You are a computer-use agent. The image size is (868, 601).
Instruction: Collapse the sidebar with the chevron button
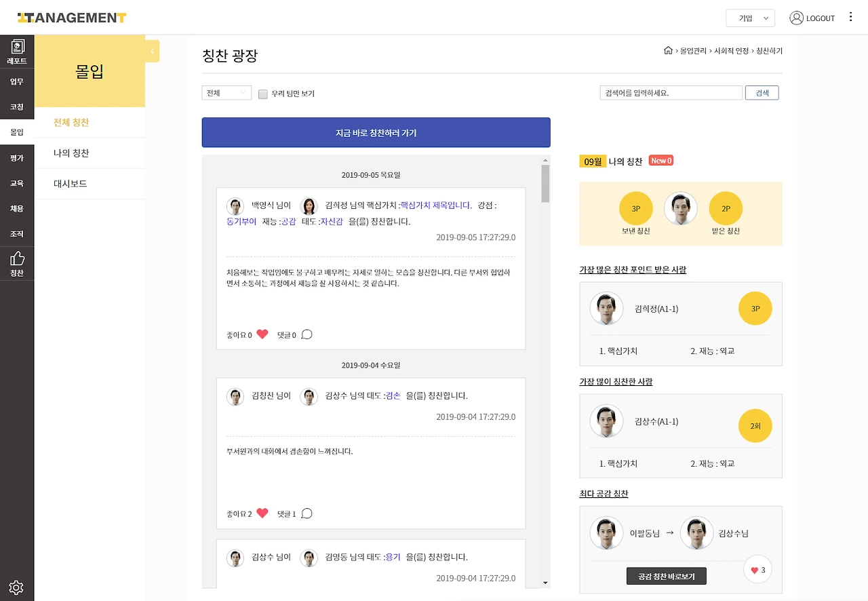(151, 50)
